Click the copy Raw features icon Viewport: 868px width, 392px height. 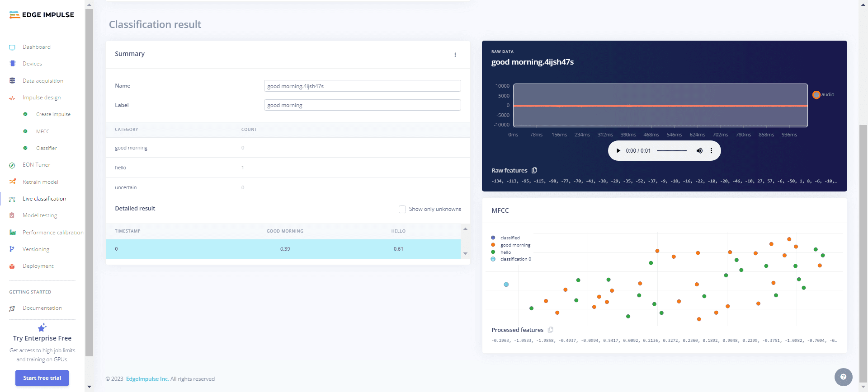click(534, 170)
